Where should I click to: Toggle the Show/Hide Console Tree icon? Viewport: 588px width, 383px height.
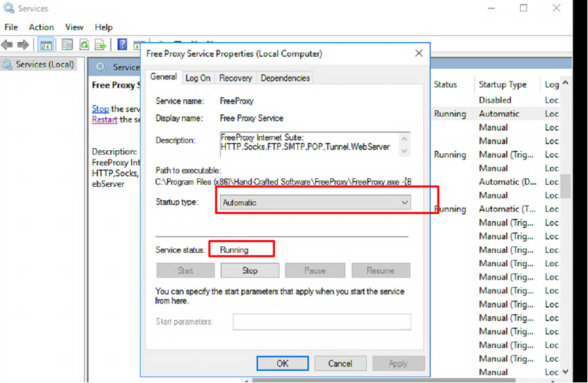[x=46, y=45]
